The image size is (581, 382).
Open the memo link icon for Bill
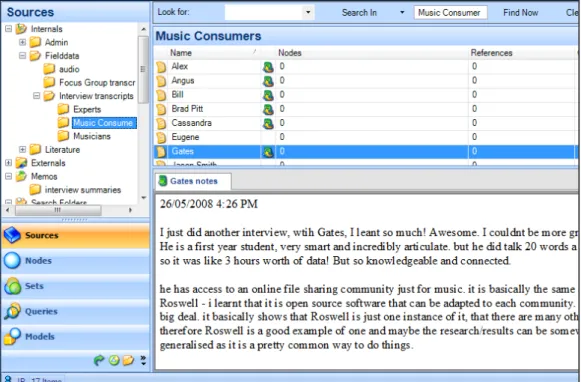point(268,95)
